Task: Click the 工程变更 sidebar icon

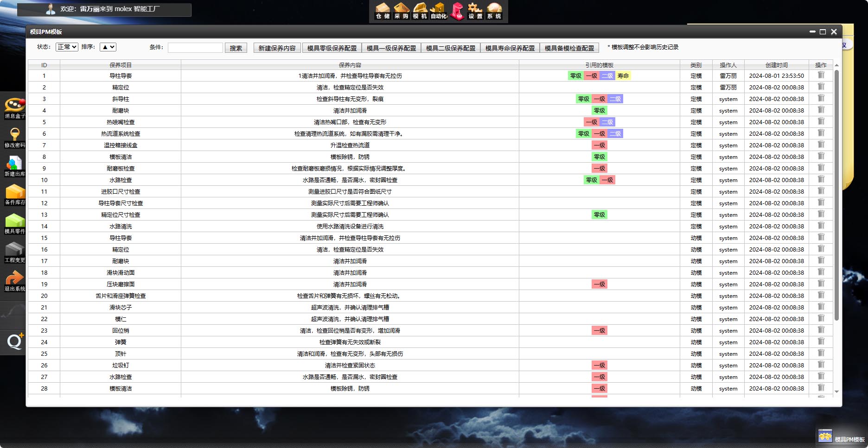Action: (15, 252)
